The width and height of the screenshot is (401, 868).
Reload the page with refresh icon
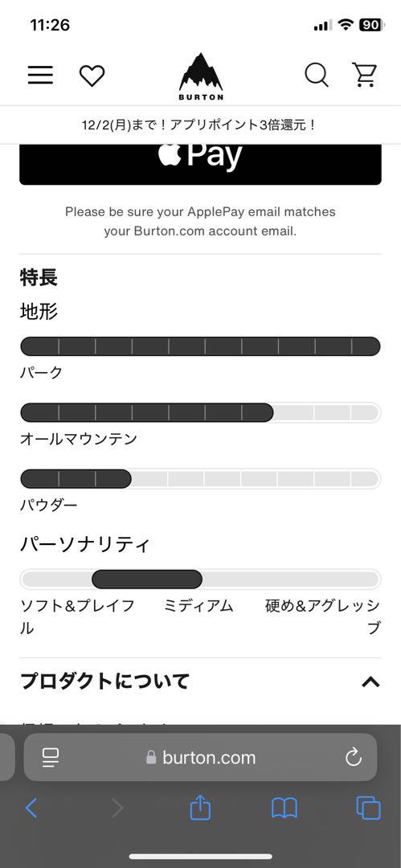click(x=354, y=757)
